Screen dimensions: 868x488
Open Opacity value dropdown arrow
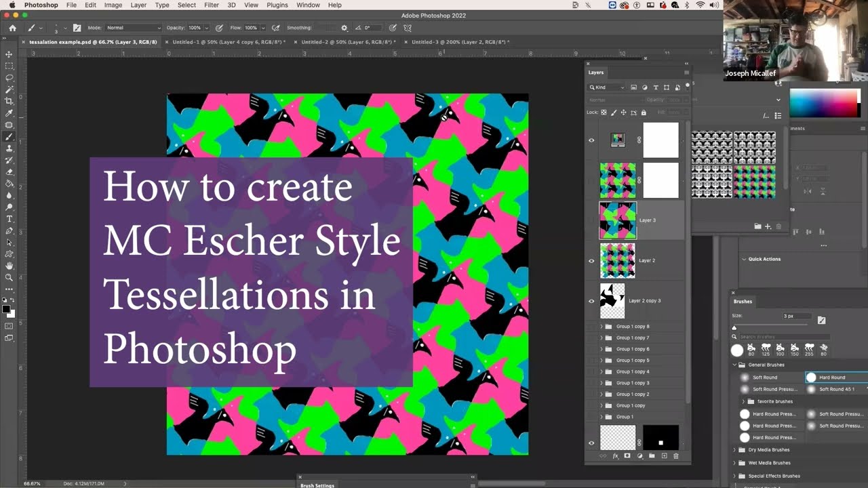[x=206, y=28]
